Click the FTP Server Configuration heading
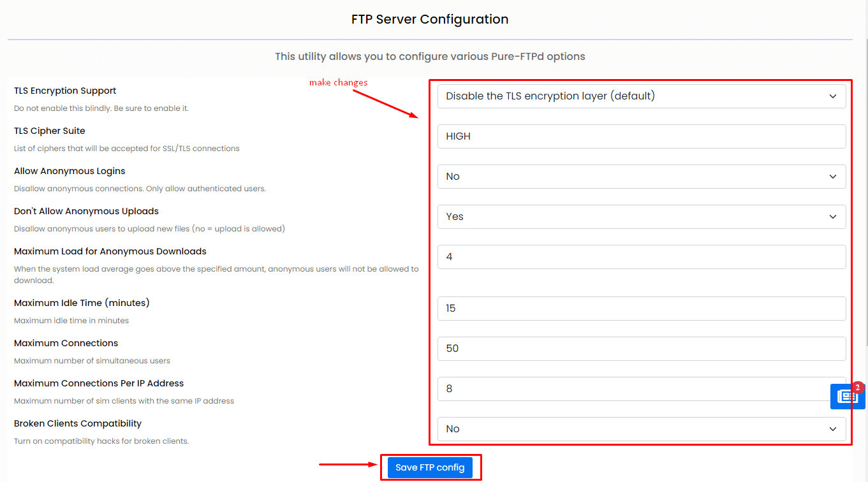This screenshot has height=482, width=868. click(430, 19)
